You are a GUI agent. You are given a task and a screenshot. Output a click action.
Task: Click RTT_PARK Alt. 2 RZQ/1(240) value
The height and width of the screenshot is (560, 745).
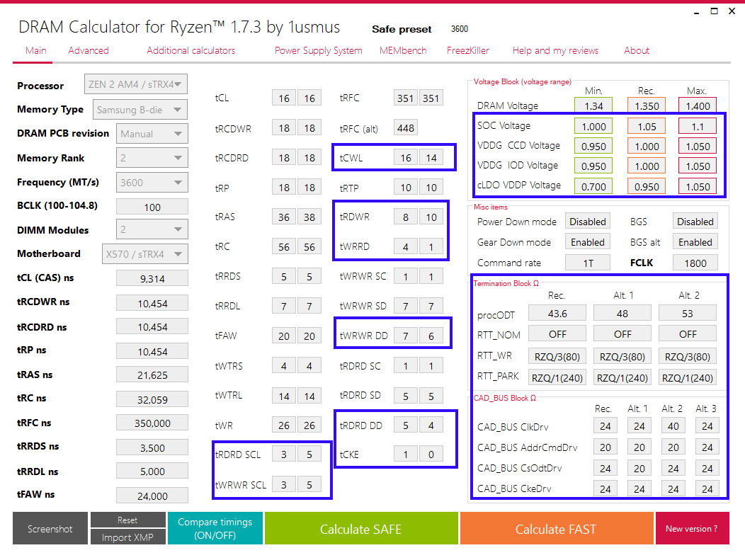pyautogui.click(x=688, y=377)
